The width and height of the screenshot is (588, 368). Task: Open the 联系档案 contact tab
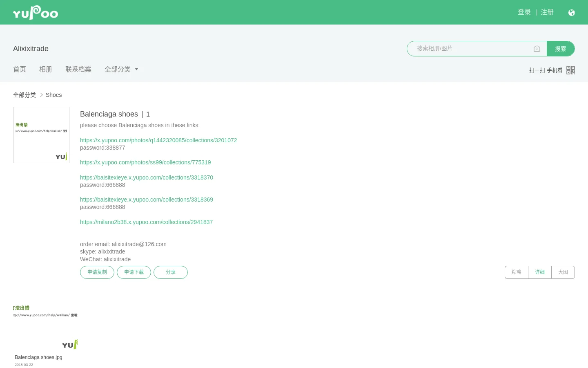coord(78,69)
